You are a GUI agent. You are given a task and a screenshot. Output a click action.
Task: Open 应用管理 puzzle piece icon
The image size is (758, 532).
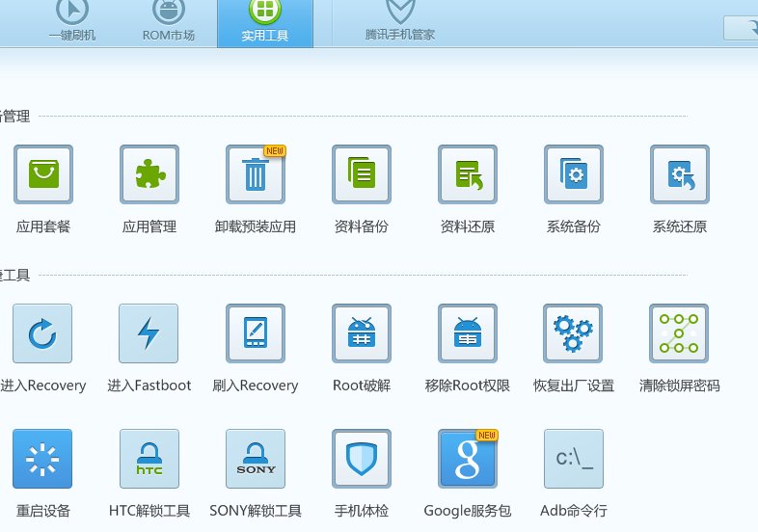[149, 175]
